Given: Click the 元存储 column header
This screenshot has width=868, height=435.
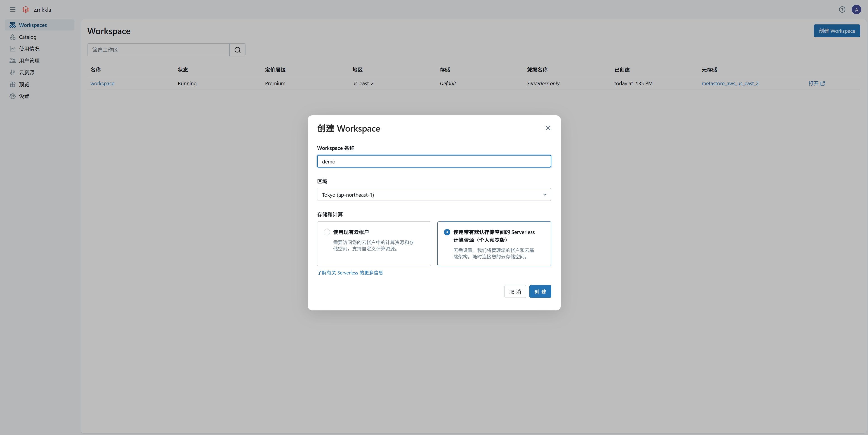Looking at the screenshot, I should [x=709, y=70].
